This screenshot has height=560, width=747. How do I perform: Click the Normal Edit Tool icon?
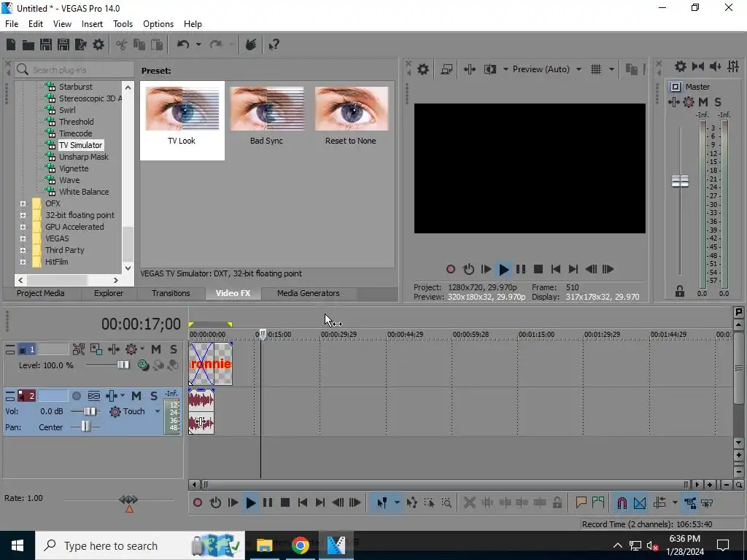(x=382, y=502)
